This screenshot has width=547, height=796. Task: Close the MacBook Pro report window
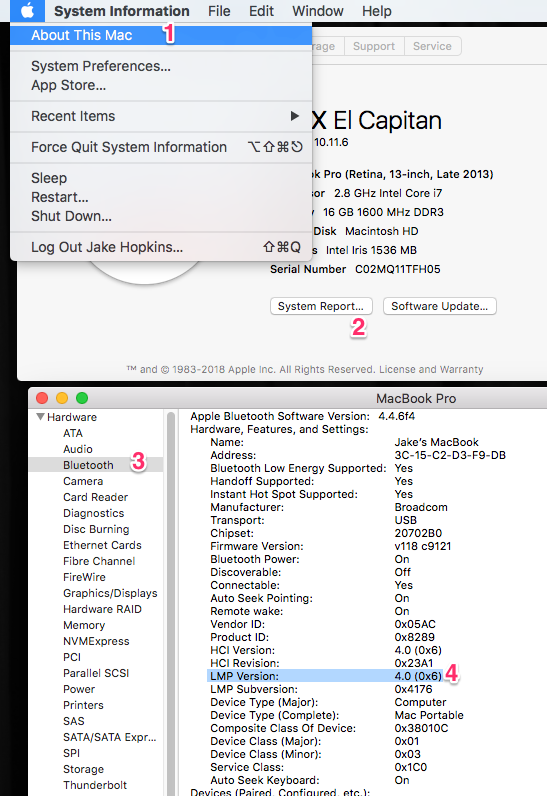[x=42, y=399]
